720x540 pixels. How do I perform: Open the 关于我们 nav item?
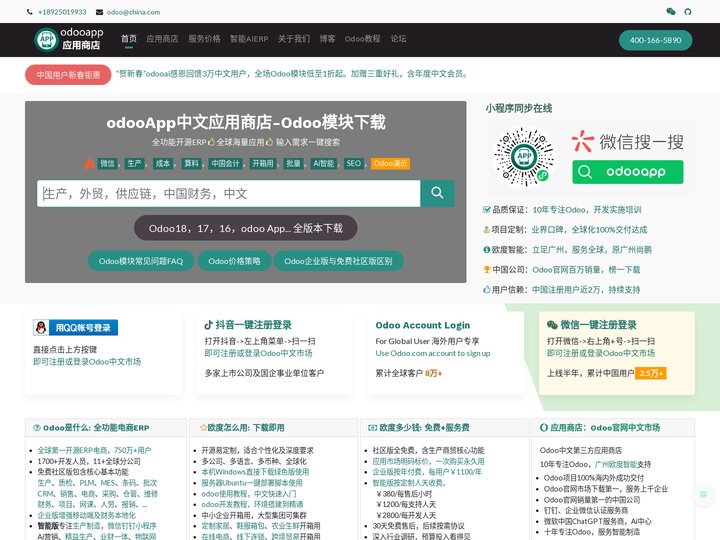[x=294, y=39]
